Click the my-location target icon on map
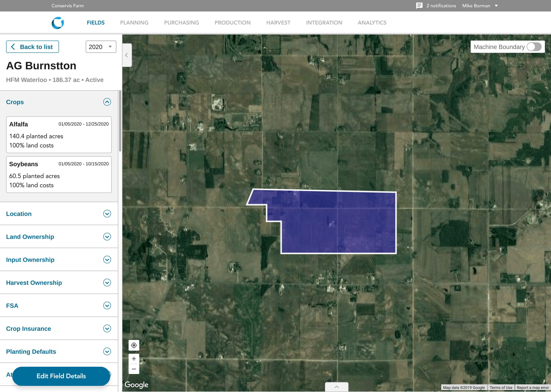This screenshot has height=392, width=551. pos(134,345)
